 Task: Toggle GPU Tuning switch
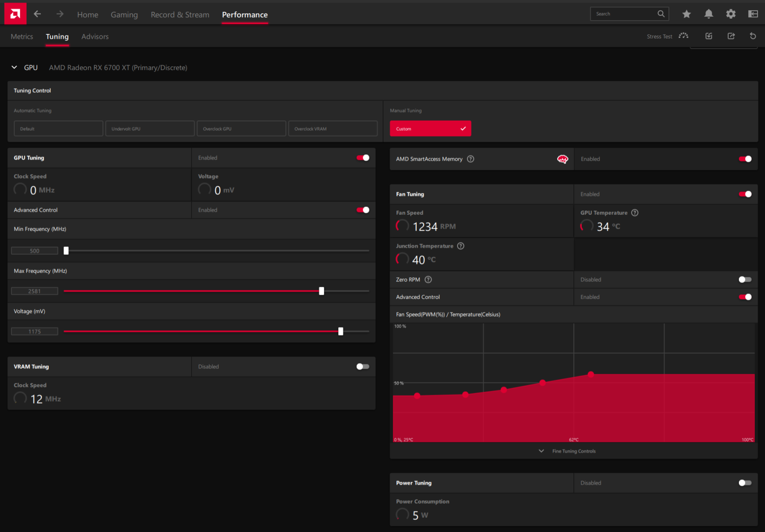click(363, 158)
